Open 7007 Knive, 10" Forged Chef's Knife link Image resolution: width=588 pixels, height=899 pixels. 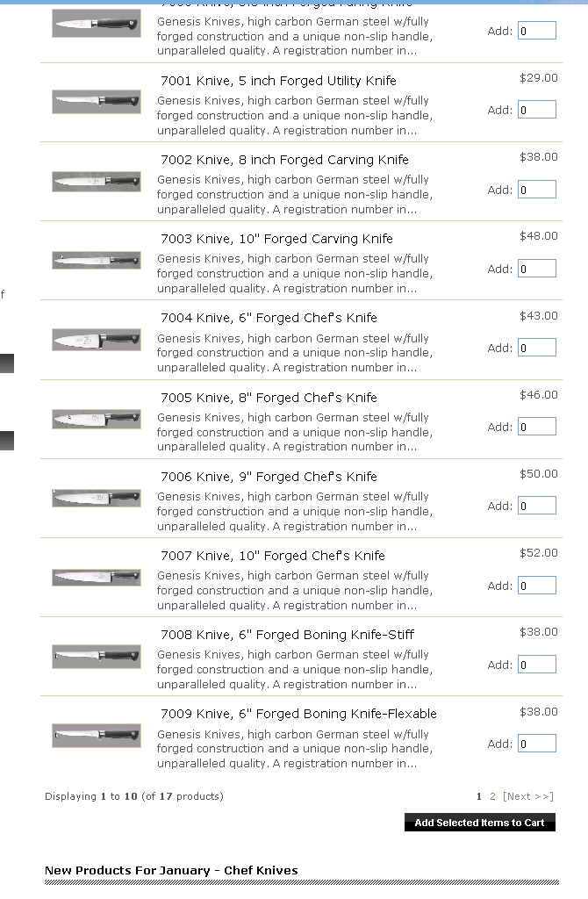[x=272, y=556]
